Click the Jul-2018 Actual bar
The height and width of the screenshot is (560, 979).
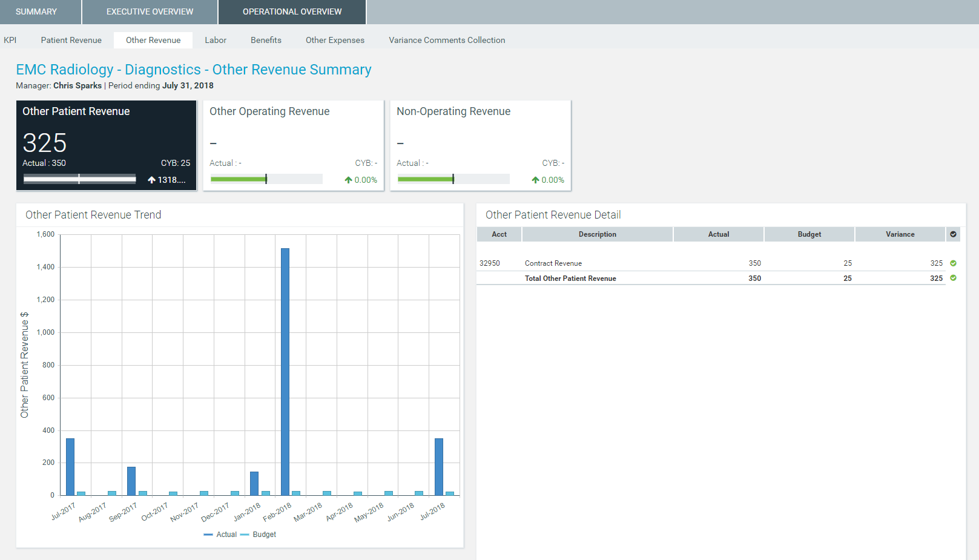[x=439, y=467]
